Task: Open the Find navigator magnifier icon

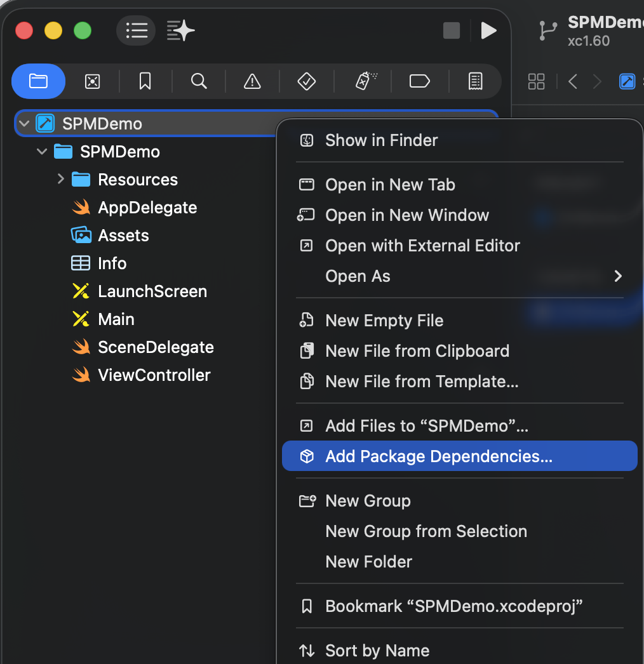Action: [199, 81]
